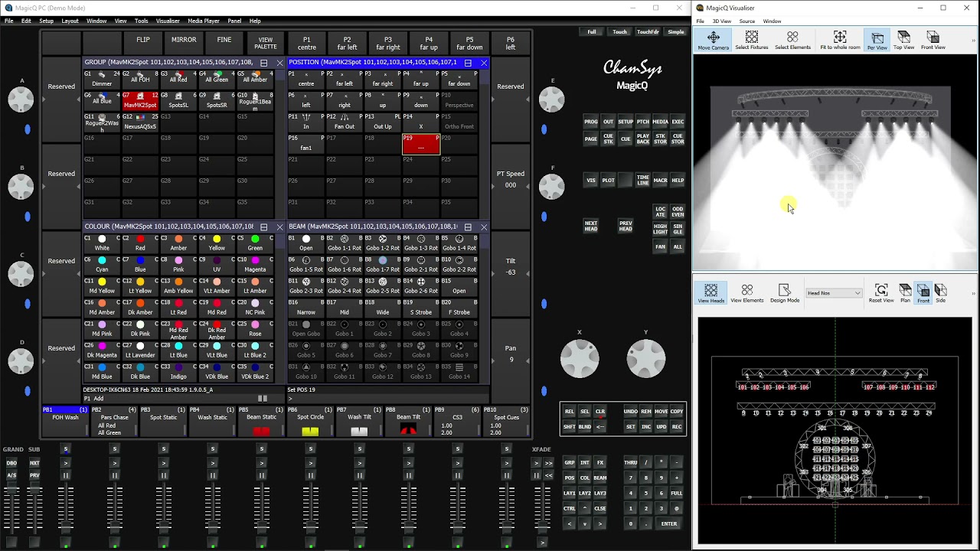Click Fit to whole room icon
980x551 pixels.
840,41
